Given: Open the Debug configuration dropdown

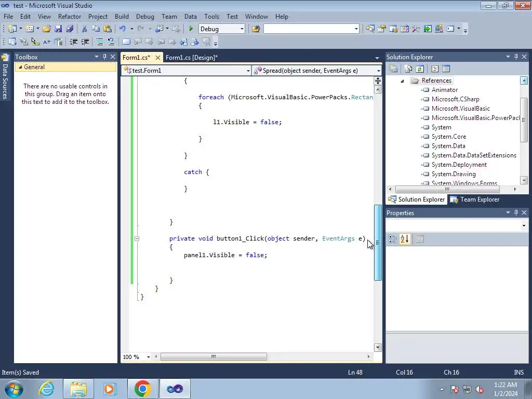Looking at the screenshot, I should coord(242,29).
